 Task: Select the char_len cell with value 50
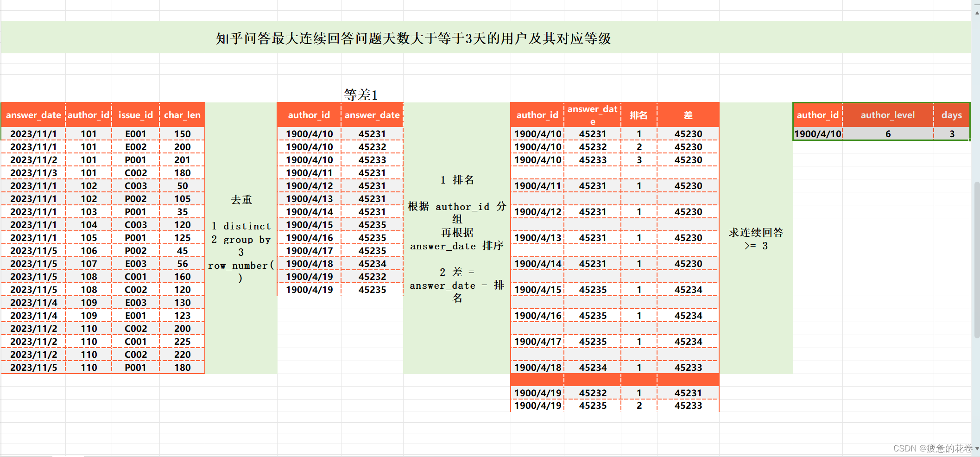[182, 186]
